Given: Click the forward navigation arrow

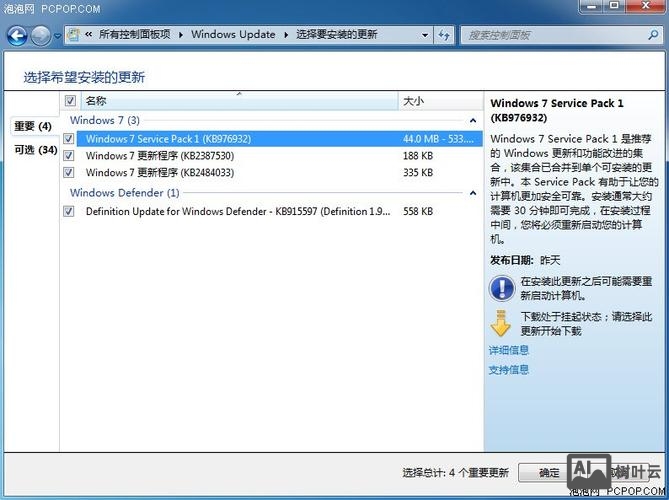Looking at the screenshot, I should [x=41, y=36].
